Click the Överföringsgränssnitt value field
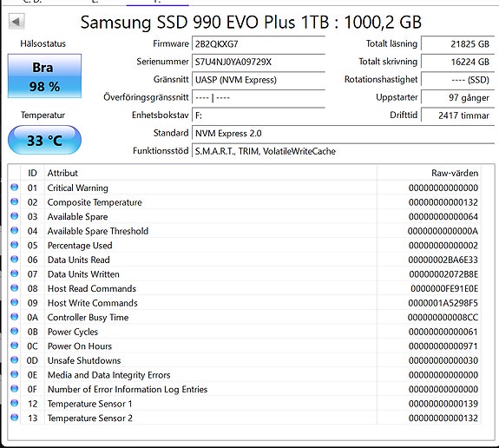The height and width of the screenshot is (448, 499). (258, 97)
